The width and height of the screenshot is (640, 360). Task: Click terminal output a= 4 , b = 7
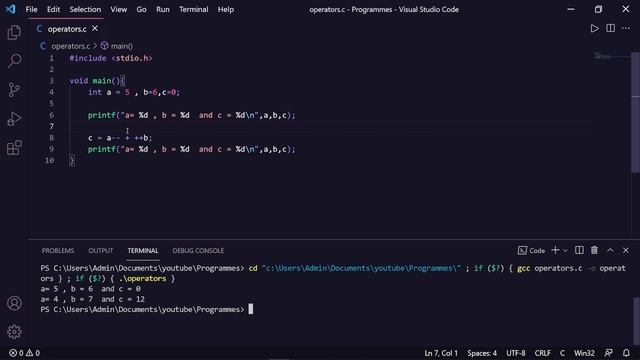point(92,299)
